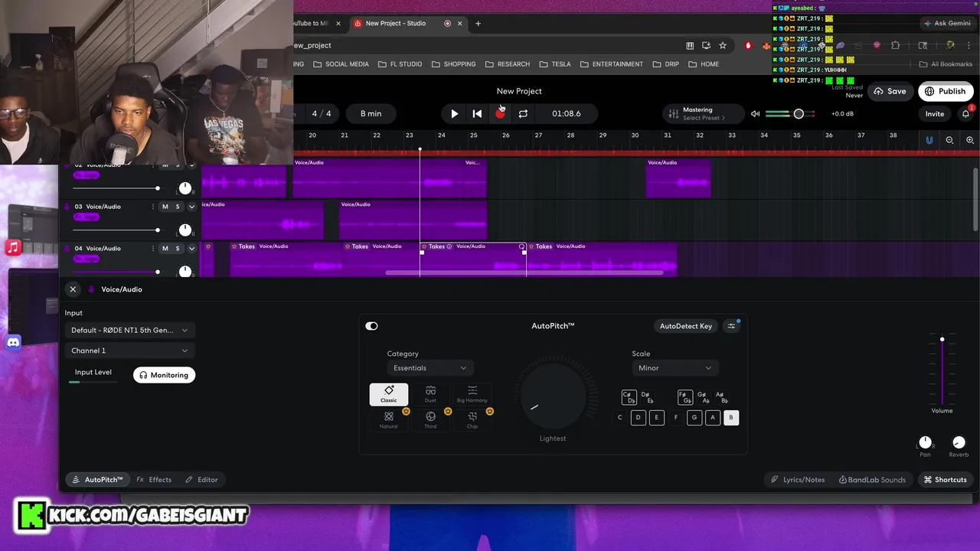The height and width of the screenshot is (551, 980).
Task: Click the AutoDetect Key button
Action: tap(686, 326)
